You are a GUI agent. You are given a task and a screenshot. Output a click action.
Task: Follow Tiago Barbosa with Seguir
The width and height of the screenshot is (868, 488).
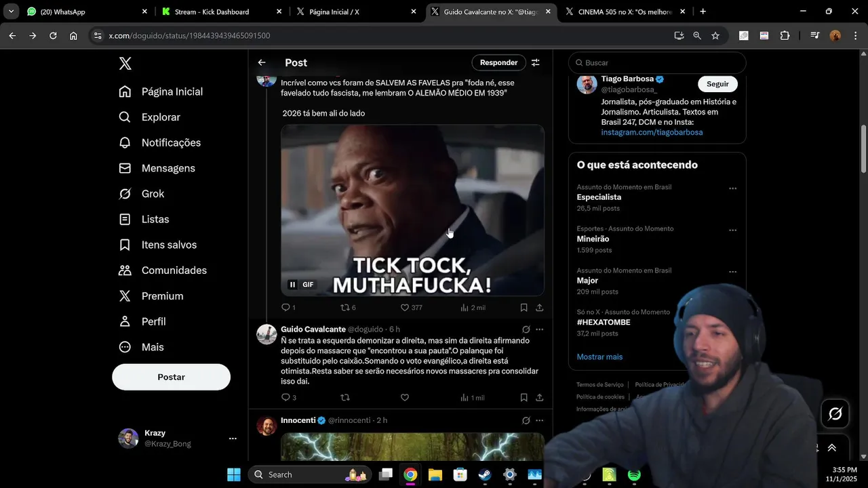point(717,84)
